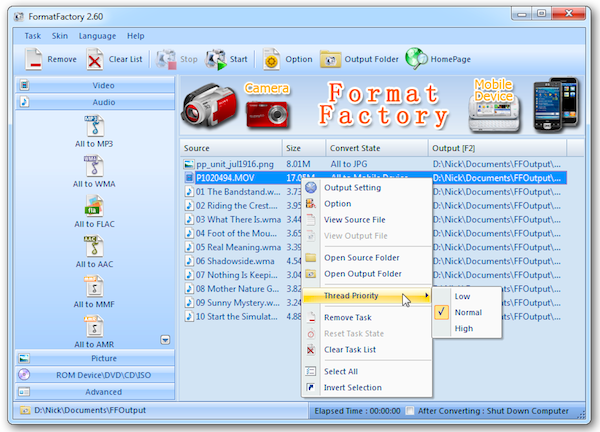Screen dimensions: 600x432
Task: Select High thread priority
Action: coord(464,329)
